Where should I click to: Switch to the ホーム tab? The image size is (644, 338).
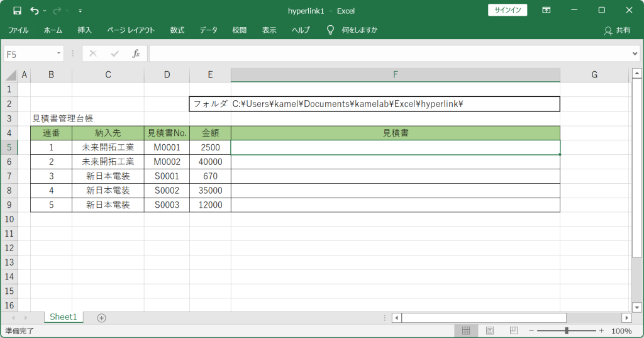click(53, 30)
